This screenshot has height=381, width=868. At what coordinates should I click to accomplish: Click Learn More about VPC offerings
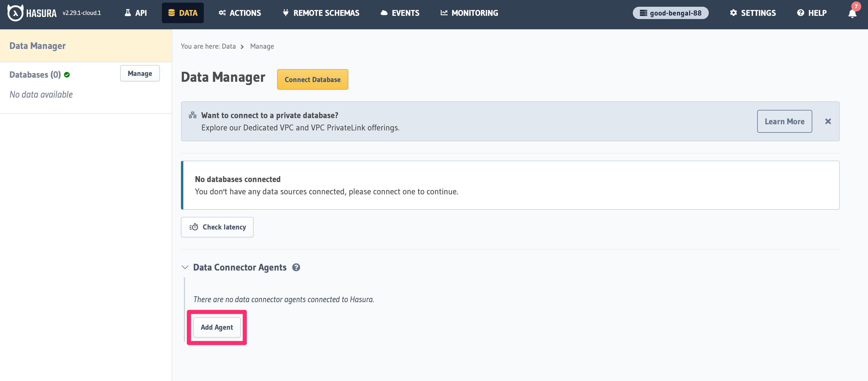[784, 121]
